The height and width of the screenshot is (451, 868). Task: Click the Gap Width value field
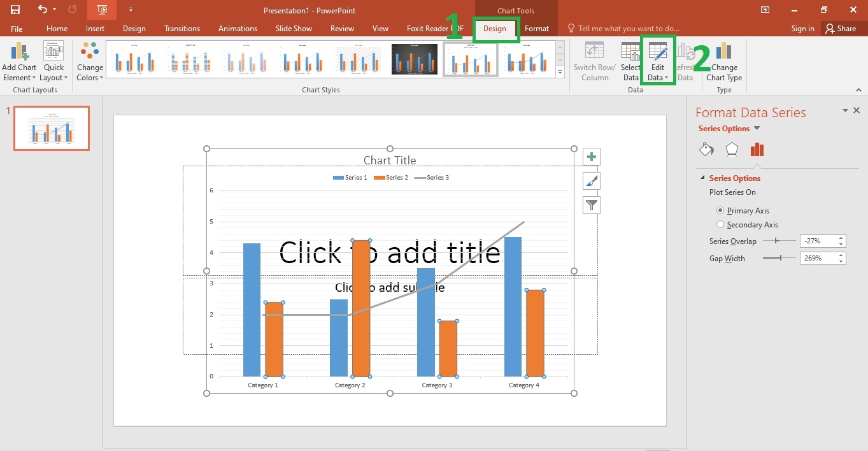[818, 258]
